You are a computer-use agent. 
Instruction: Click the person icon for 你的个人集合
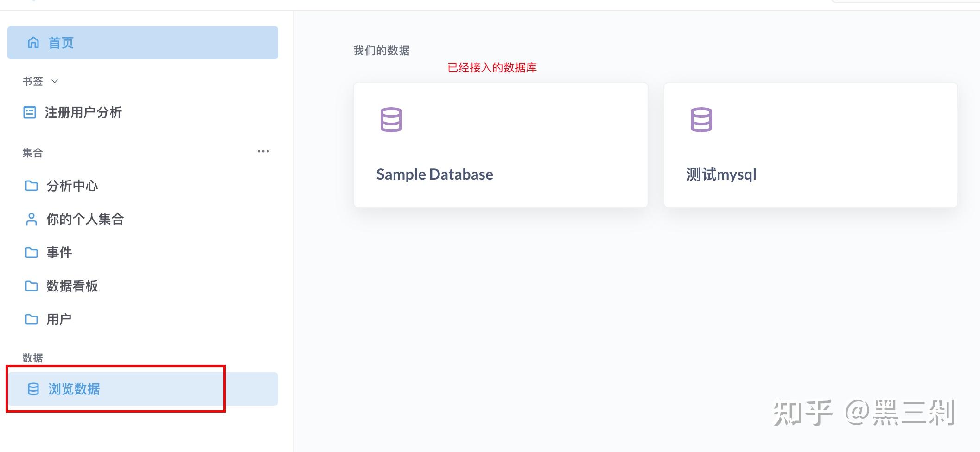pos(32,219)
